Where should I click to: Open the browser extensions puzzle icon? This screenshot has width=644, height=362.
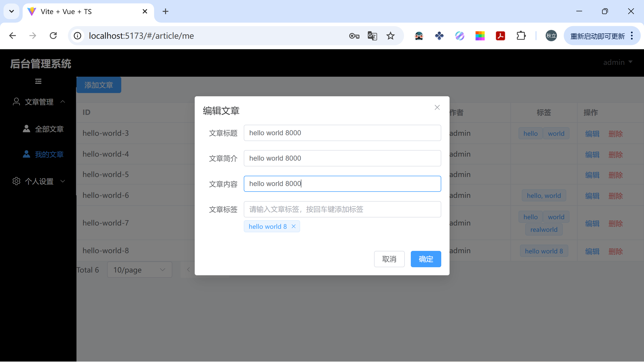tap(521, 36)
